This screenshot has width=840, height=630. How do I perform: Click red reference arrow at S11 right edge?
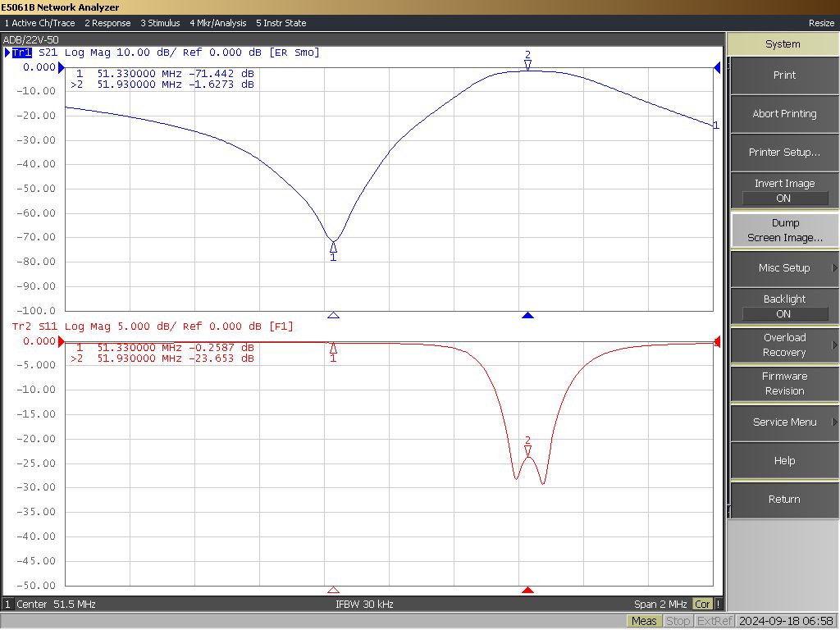717,341
